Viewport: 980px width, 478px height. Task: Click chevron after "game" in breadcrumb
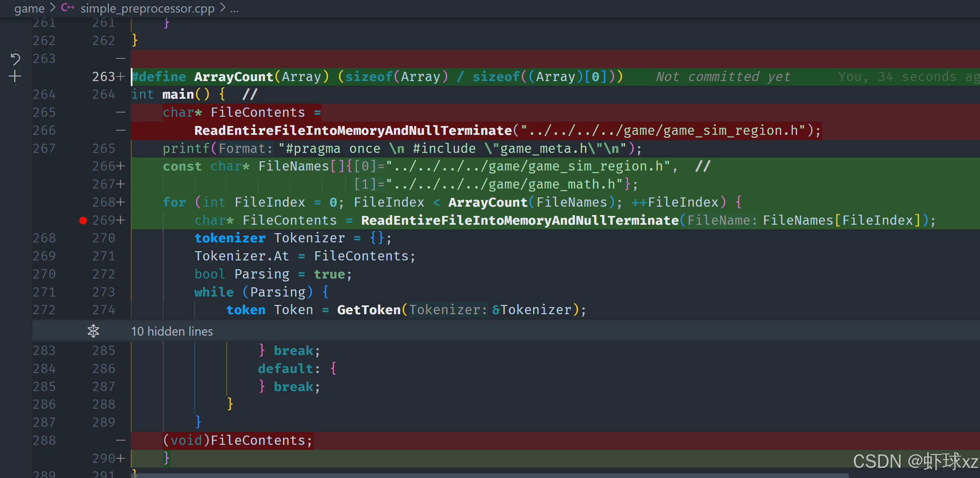click(x=53, y=8)
